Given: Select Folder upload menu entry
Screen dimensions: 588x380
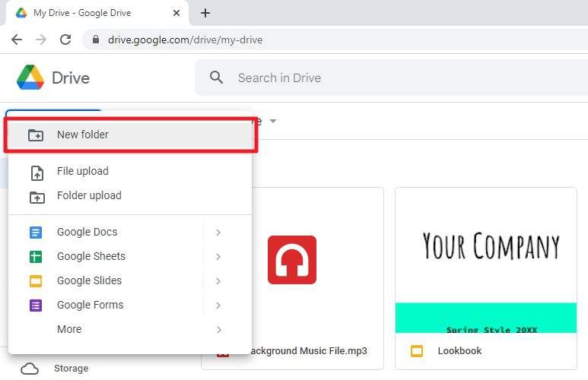Looking at the screenshot, I should click(x=130, y=195).
